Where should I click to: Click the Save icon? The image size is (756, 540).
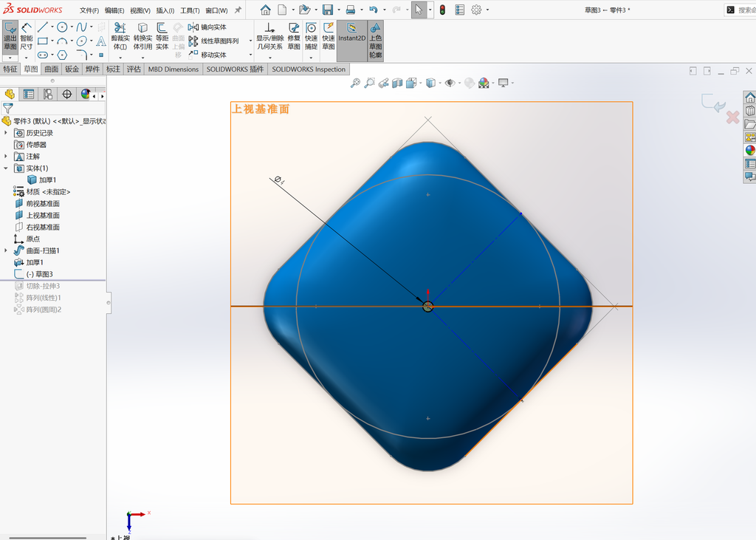[x=327, y=10]
